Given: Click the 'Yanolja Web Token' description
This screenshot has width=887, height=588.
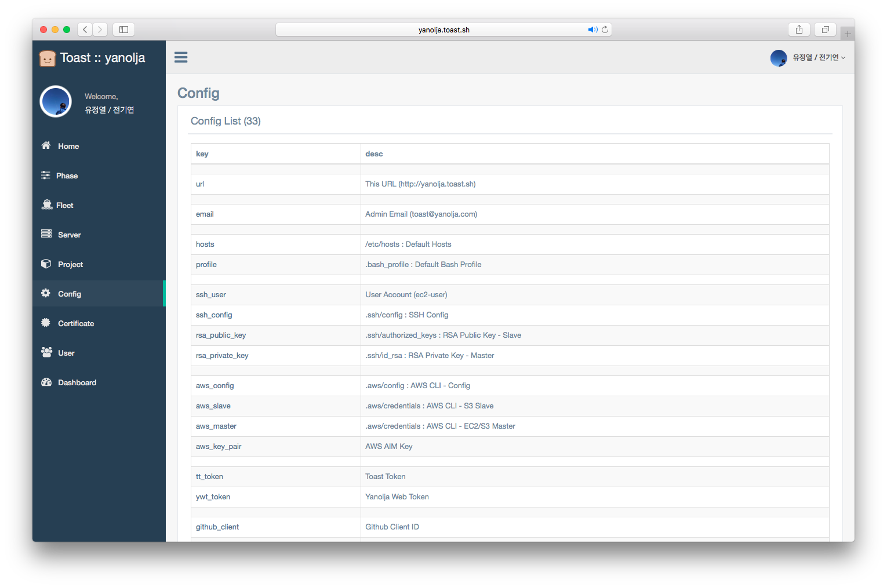Looking at the screenshot, I should [397, 497].
